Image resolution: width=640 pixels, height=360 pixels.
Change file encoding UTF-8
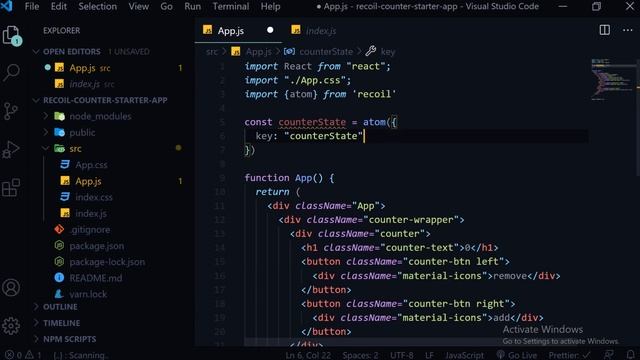point(402,355)
